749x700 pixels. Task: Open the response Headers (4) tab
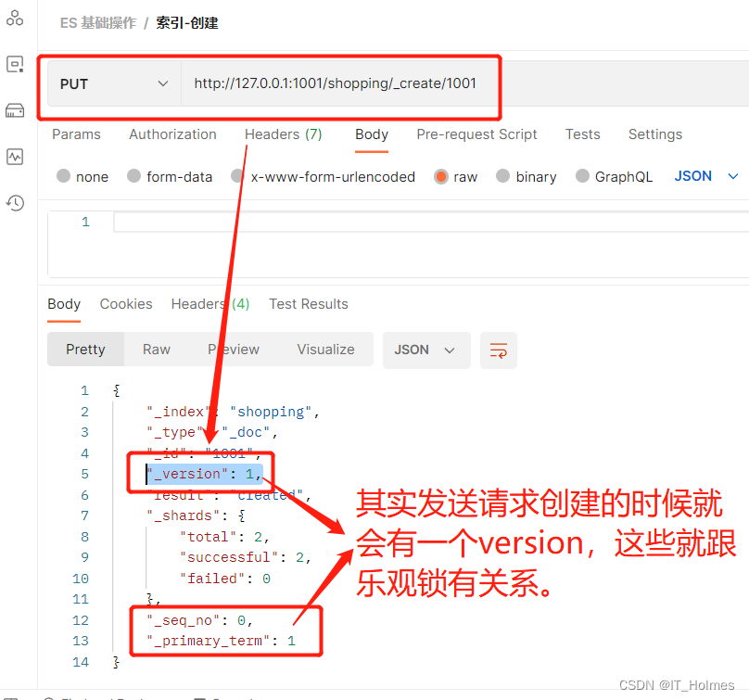click(210, 304)
